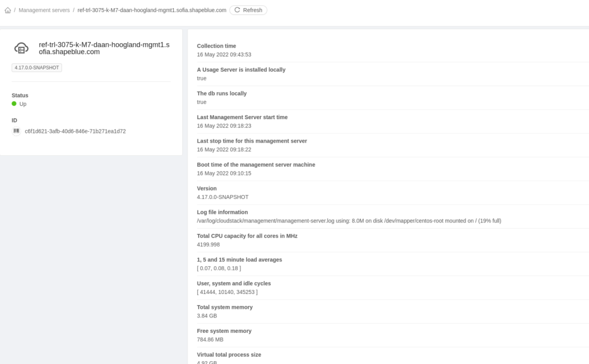Click the 4.17.0.0-SNAPSHOT version badge
589x364 pixels.
36,67
